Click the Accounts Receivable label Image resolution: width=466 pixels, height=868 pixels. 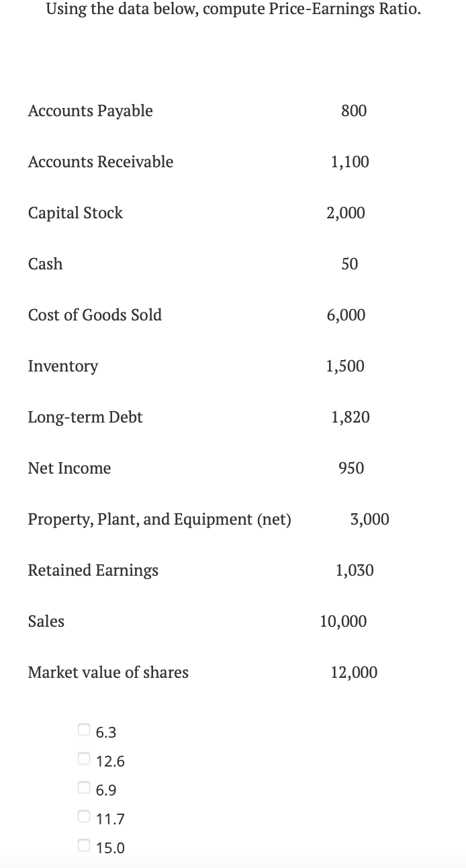coord(101,162)
